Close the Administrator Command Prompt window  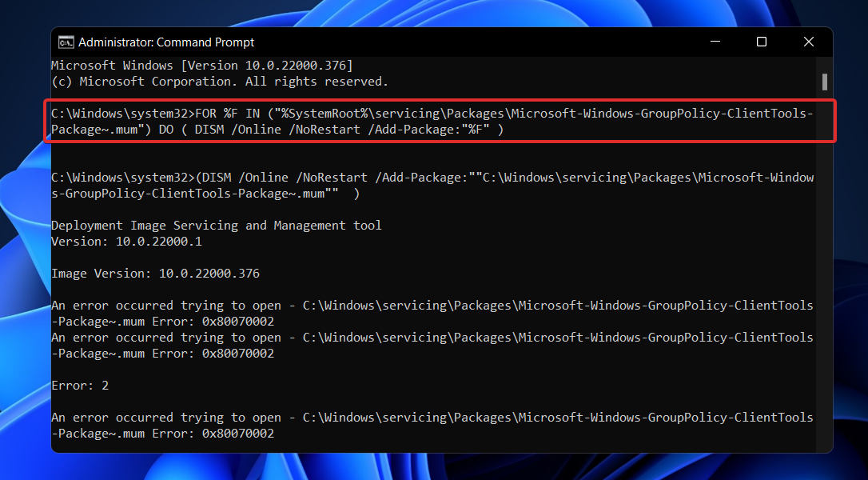point(808,42)
